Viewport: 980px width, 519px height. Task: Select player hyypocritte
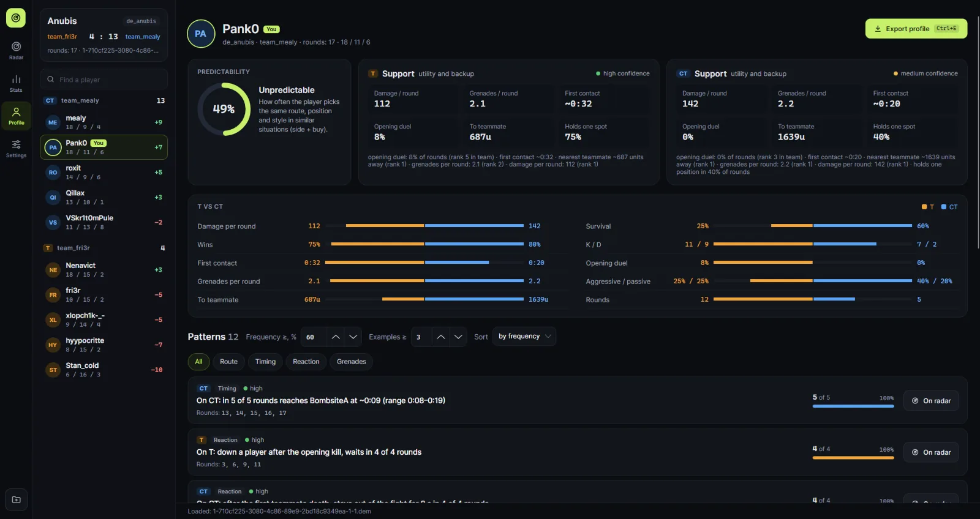(104, 345)
